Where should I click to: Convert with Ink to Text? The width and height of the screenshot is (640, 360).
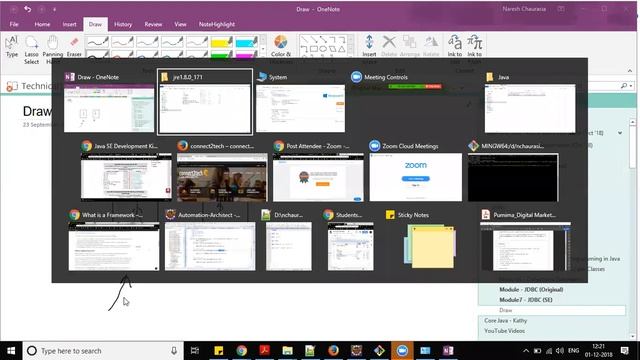click(x=455, y=49)
